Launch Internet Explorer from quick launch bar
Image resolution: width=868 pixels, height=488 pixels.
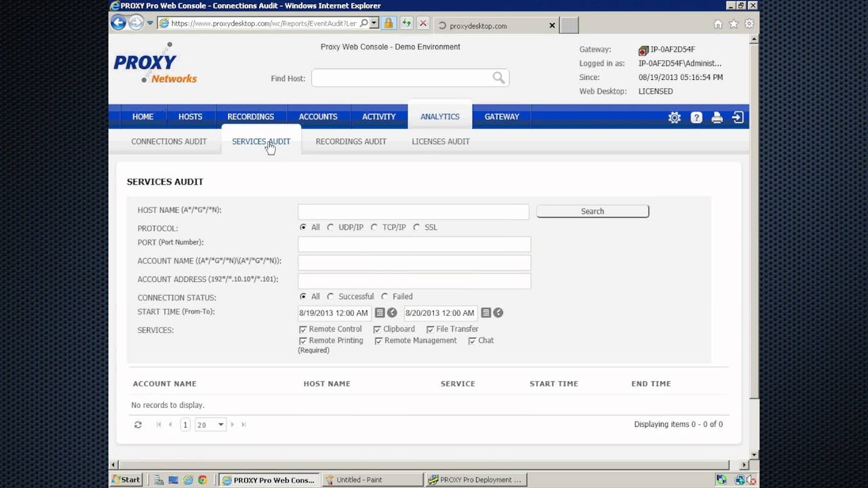coord(188,480)
